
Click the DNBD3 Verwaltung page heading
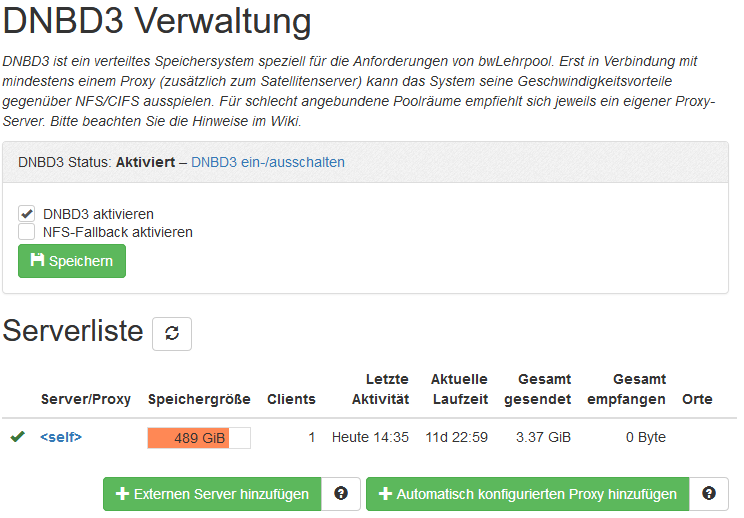click(x=157, y=22)
